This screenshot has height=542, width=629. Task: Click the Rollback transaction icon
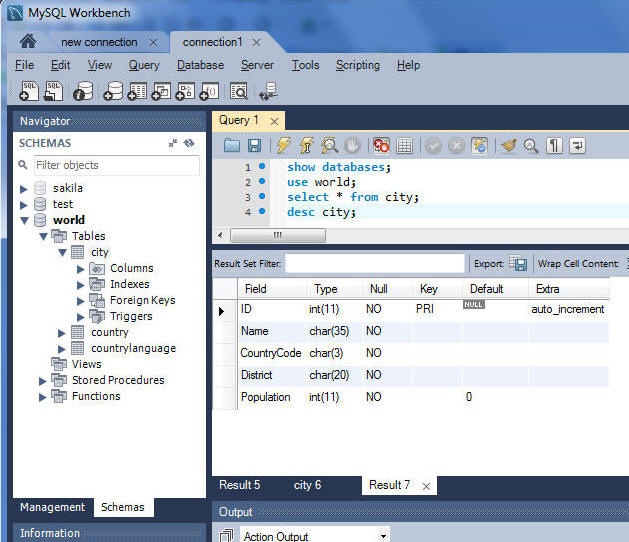pos(456,146)
